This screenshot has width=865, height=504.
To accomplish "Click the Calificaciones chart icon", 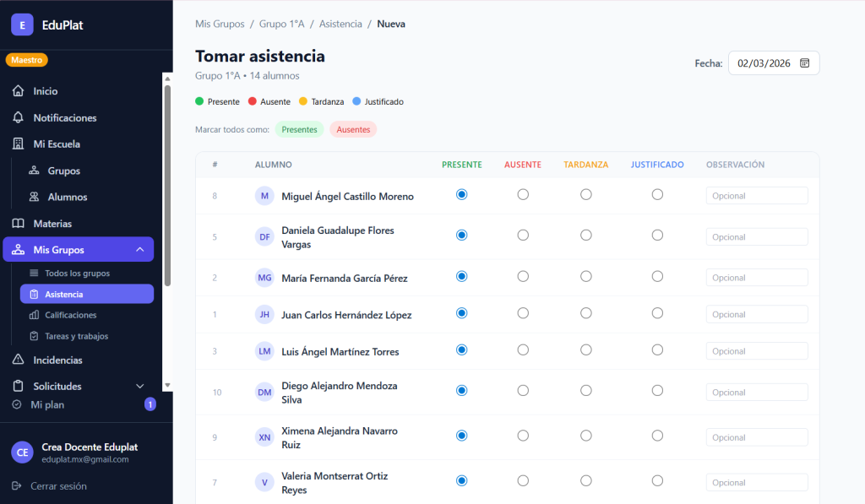I will [34, 315].
